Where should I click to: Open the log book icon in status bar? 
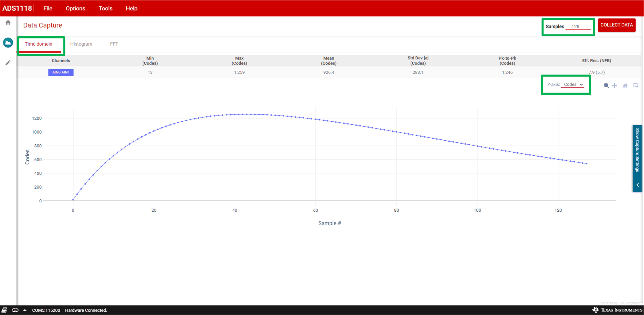[4, 310]
